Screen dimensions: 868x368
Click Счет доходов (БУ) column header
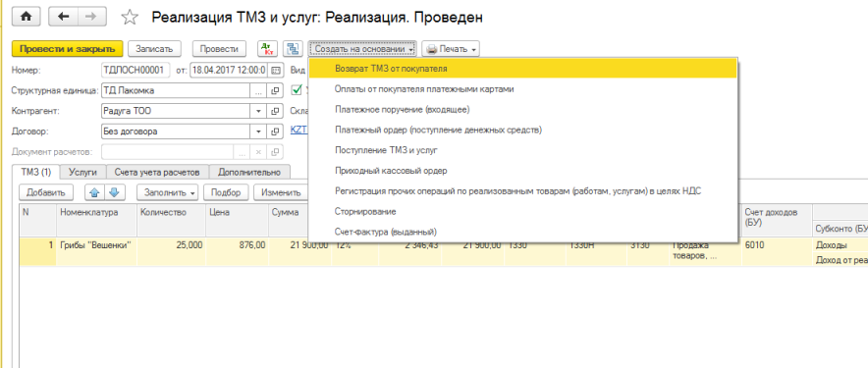tap(777, 220)
